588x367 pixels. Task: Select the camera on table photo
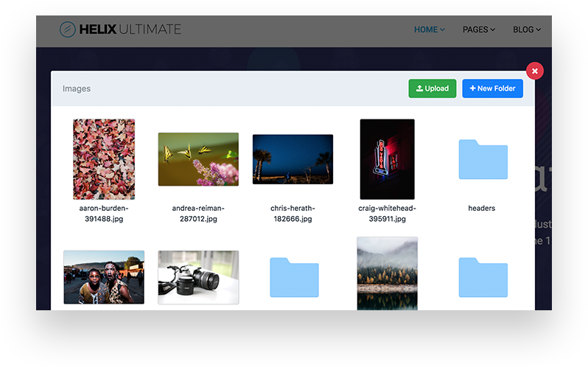[198, 277]
